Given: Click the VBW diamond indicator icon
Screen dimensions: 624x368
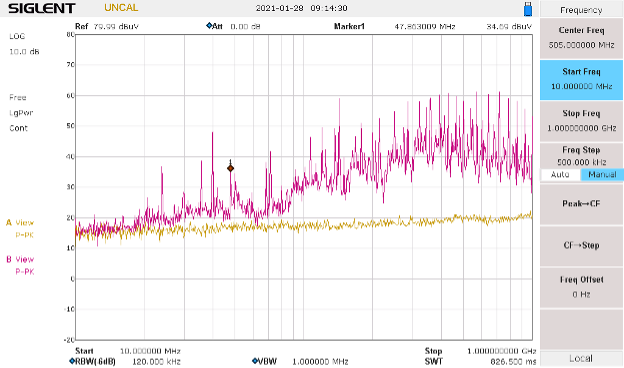Looking at the screenshot, I should (255, 361).
